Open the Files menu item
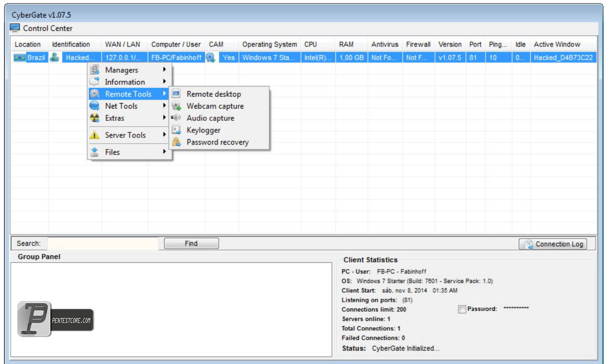The image size is (607, 364). click(129, 152)
